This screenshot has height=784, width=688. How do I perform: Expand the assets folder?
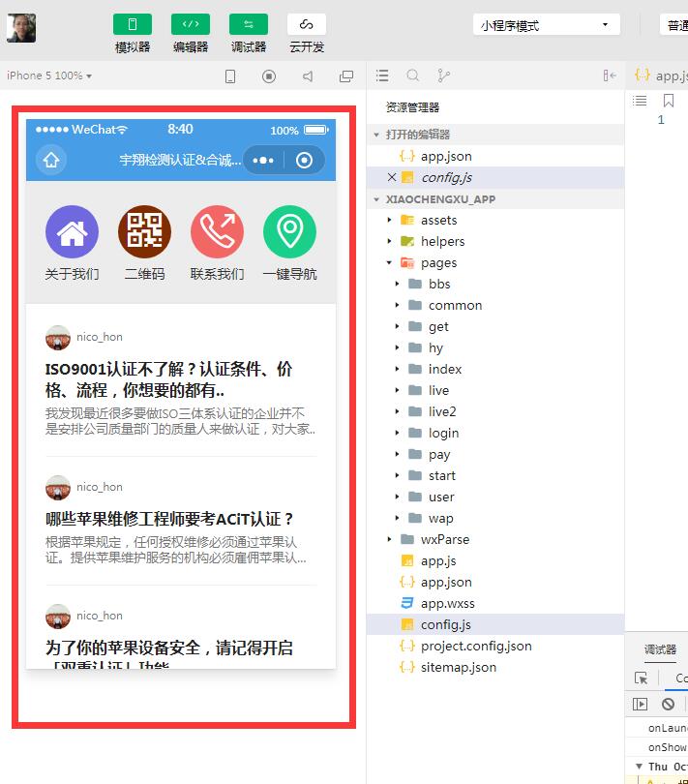(390, 220)
